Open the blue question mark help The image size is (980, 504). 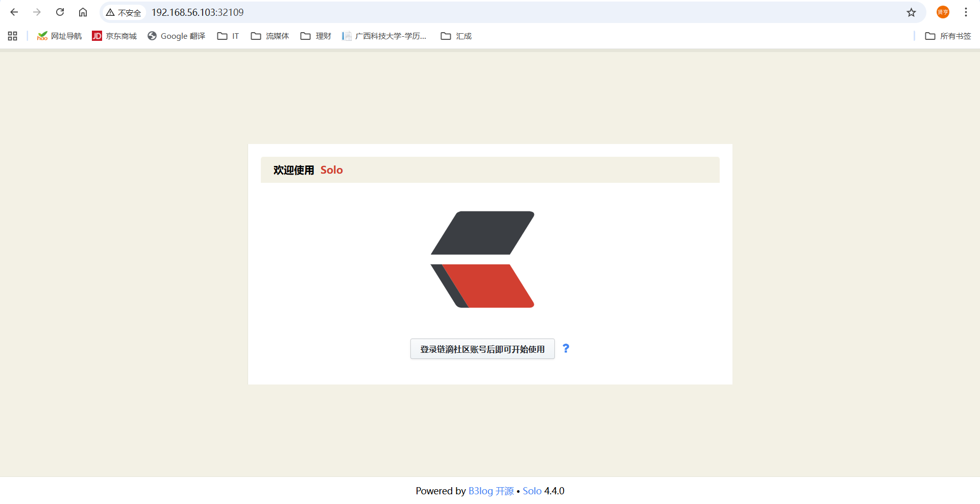click(x=566, y=348)
